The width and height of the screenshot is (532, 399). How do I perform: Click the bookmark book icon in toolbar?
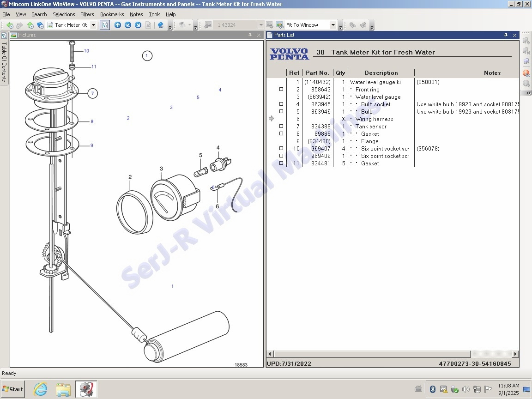click(x=161, y=25)
